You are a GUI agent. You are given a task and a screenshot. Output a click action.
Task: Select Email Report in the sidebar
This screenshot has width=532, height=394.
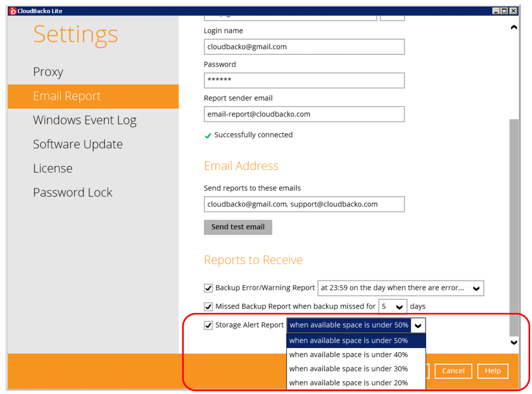pos(93,96)
